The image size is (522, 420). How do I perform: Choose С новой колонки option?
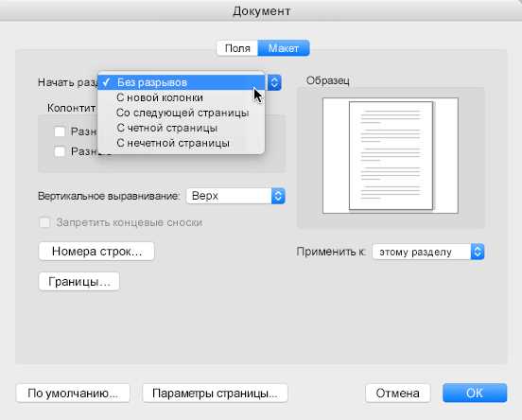[x=182, y=97]
